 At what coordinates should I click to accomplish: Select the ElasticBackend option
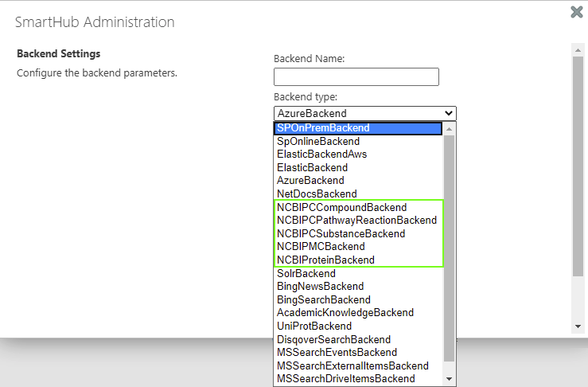[x=312, y=168]
